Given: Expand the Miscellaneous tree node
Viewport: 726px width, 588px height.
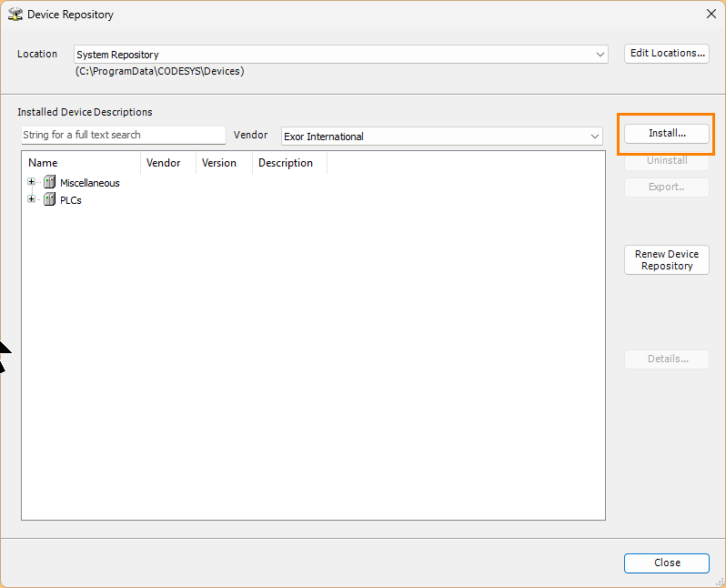Looking at the screenshot, I should point(32,182).
